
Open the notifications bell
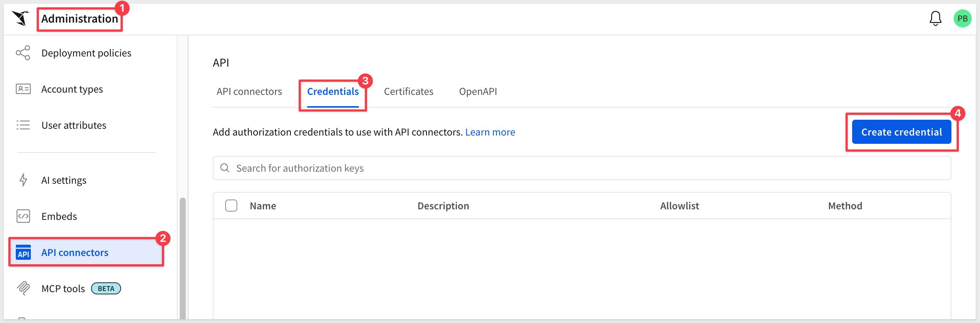pyautogui.click(x=935, y=18)
